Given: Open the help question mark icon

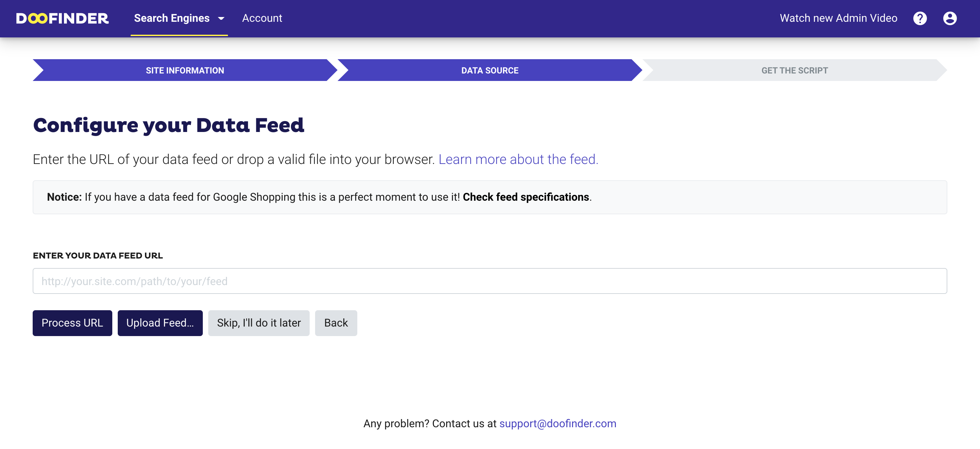Looking at the screenshot, I should click(920, 18).
